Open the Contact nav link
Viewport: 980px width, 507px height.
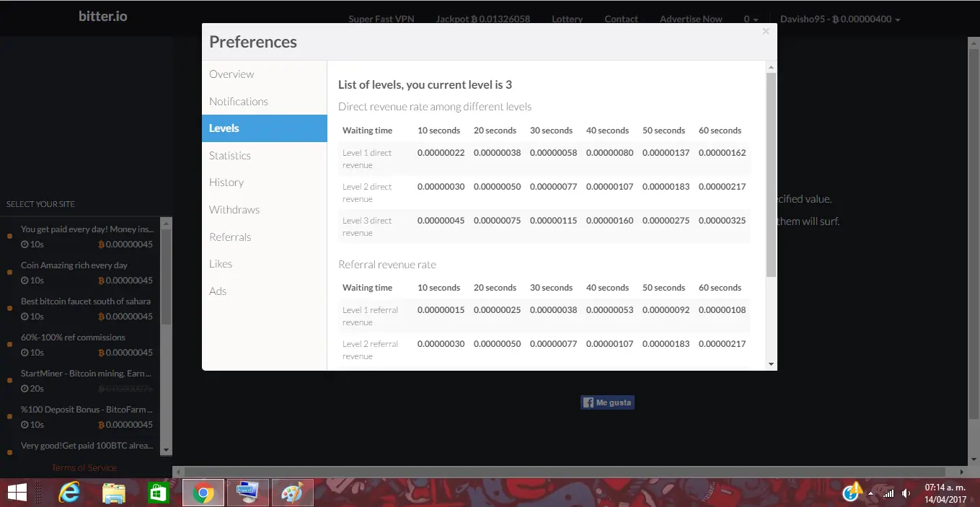(x=621, y=19)
